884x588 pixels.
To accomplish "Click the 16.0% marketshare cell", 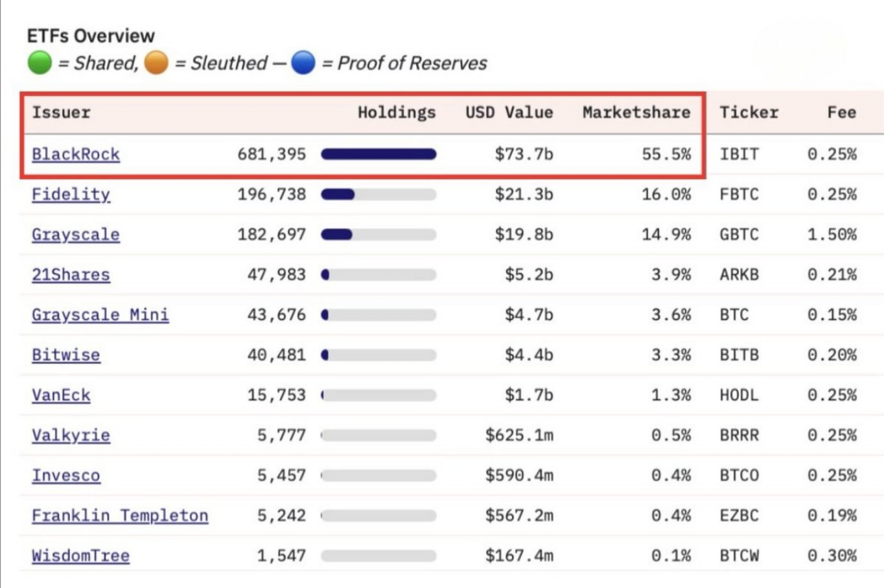I will (x=666, y=195).
